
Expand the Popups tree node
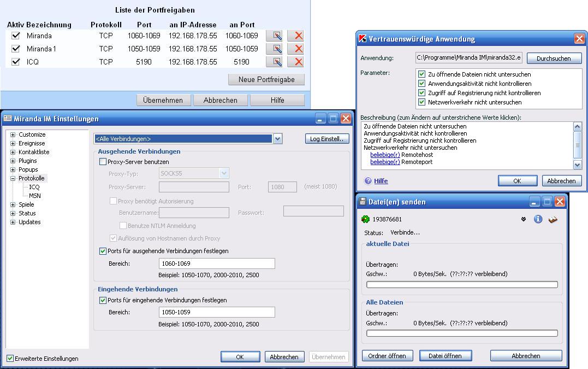[x=13, y=169]
